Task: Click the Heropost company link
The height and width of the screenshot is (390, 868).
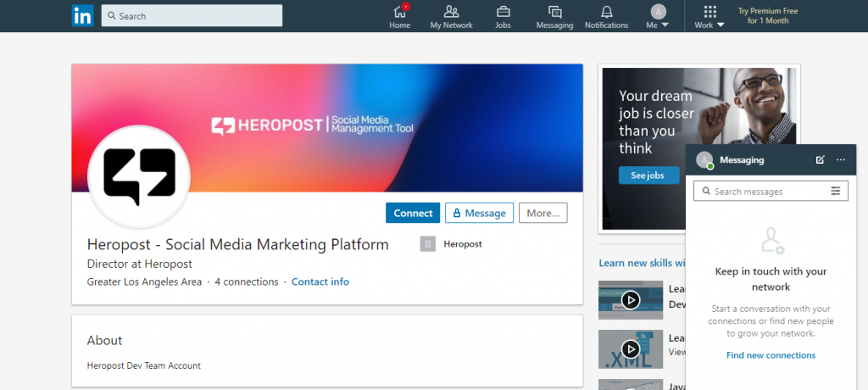Action: click(x=462, y=244)
